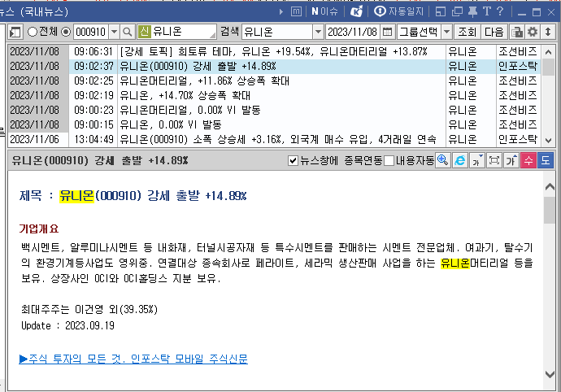Click 최대주주는 이건영 외(39.35%) text
Viewport: 561px width, 392px height.
coord(89,309)
